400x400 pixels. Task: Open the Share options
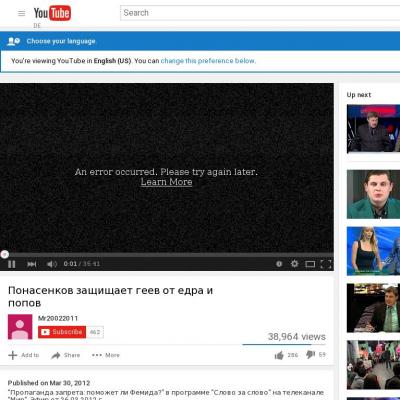pos(66,355)
